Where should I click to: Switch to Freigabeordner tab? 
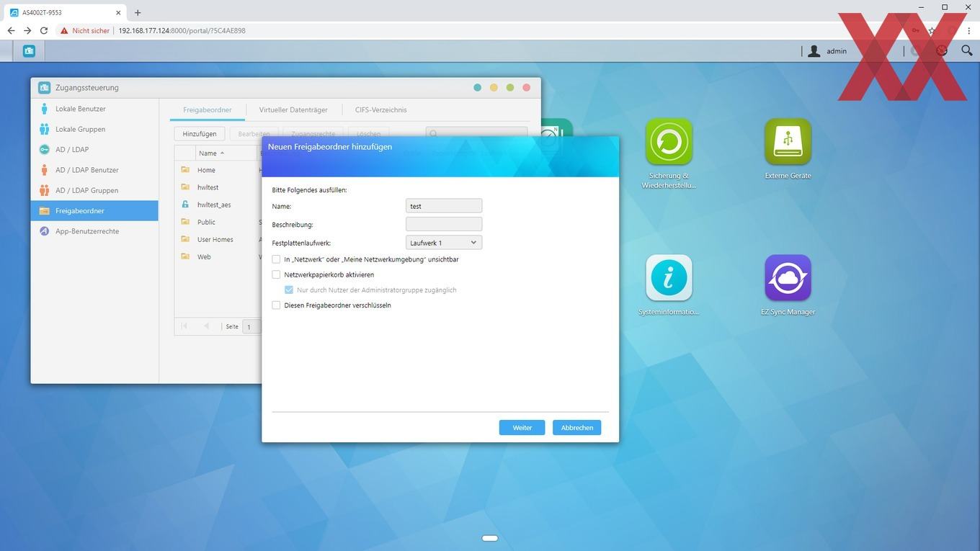pos(208,110)
